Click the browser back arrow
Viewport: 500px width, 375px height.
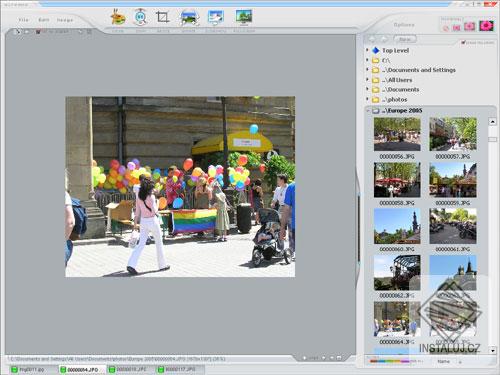[x=372, y=39]
